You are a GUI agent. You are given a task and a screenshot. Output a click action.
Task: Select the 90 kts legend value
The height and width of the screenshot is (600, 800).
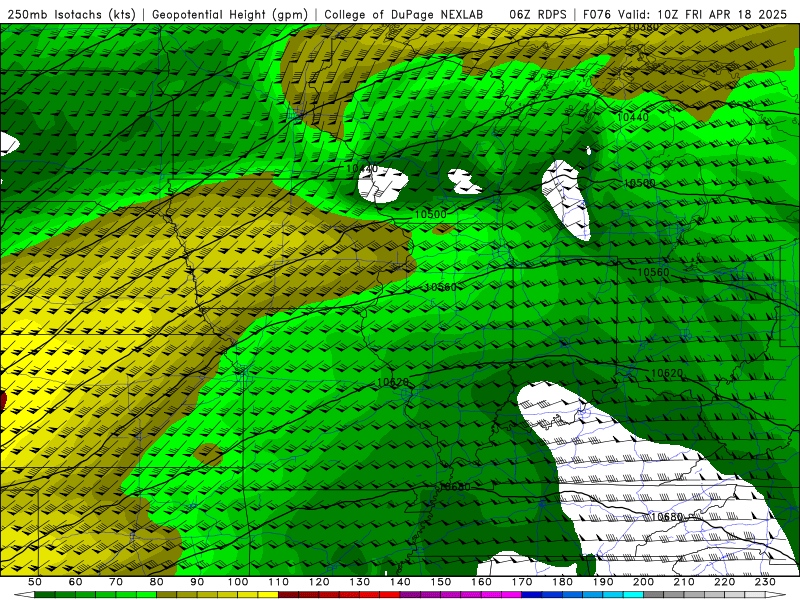[197, 582]
